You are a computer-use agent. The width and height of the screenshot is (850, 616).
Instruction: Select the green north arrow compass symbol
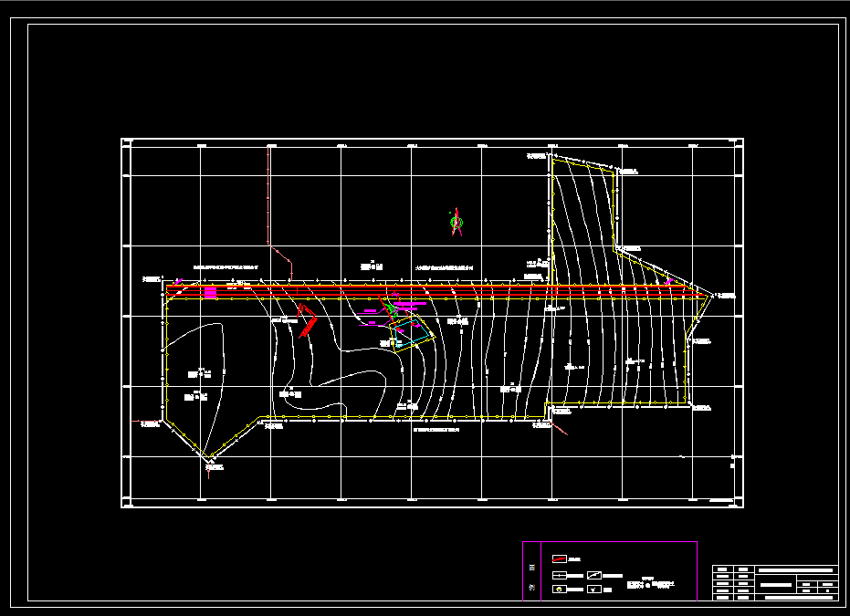tap(456, 222)
